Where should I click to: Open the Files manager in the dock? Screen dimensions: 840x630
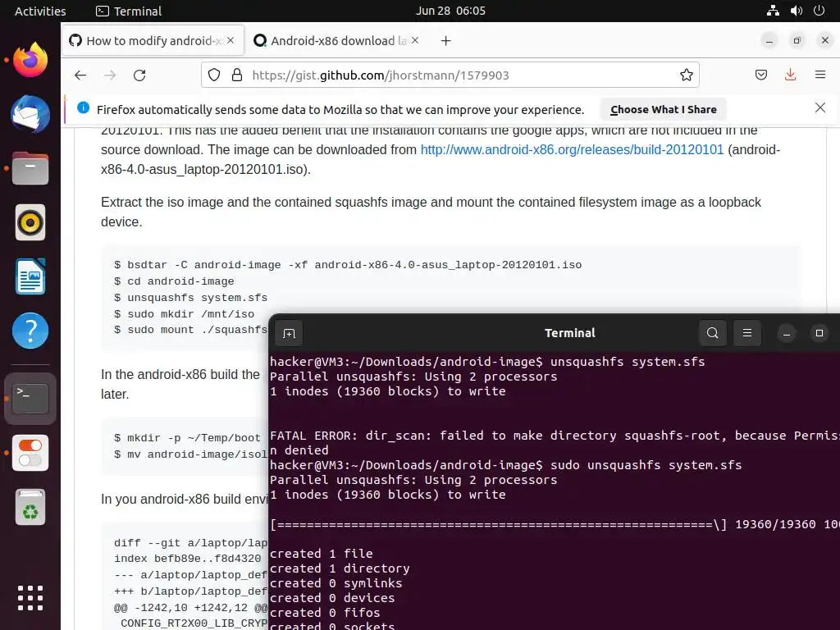(x=30, y=168)
